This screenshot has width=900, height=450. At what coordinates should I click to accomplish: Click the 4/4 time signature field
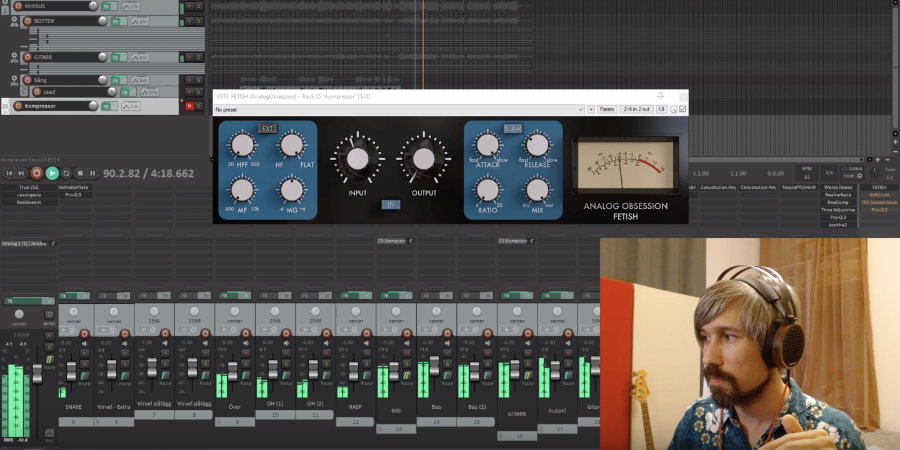[x=829, y=173]
